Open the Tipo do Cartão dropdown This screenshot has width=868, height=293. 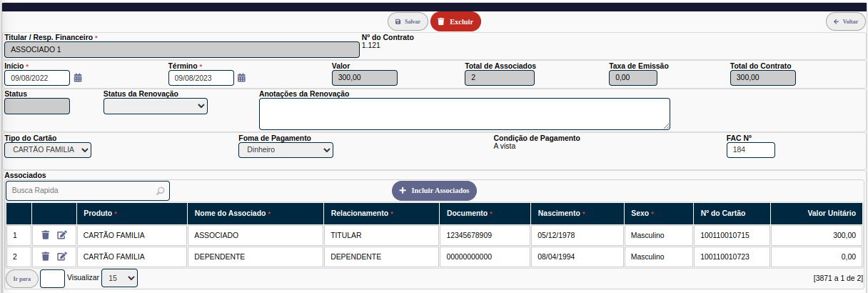coord(48,150)
